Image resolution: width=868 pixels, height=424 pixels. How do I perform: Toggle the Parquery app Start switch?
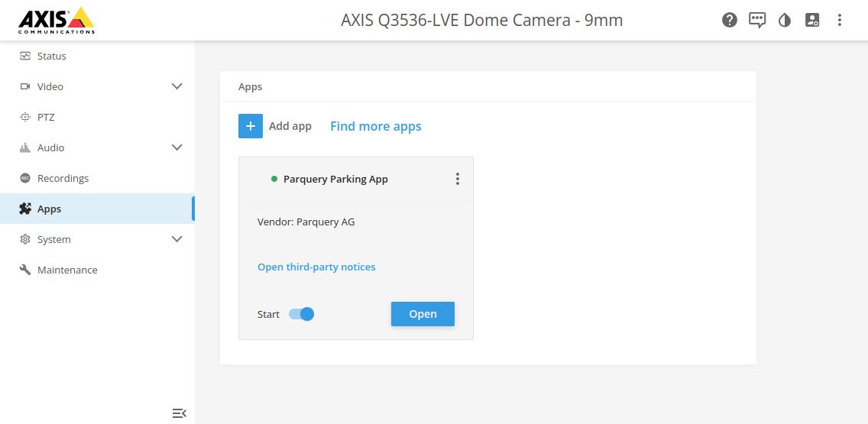pos(302,314)
